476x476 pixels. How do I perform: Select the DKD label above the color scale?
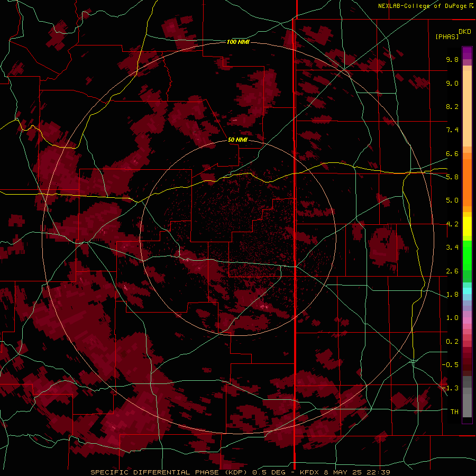click(465, 32)
